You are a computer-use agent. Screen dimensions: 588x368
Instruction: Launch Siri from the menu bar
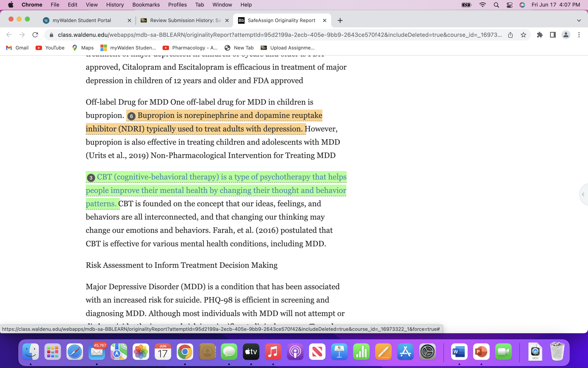pos(522,5)
